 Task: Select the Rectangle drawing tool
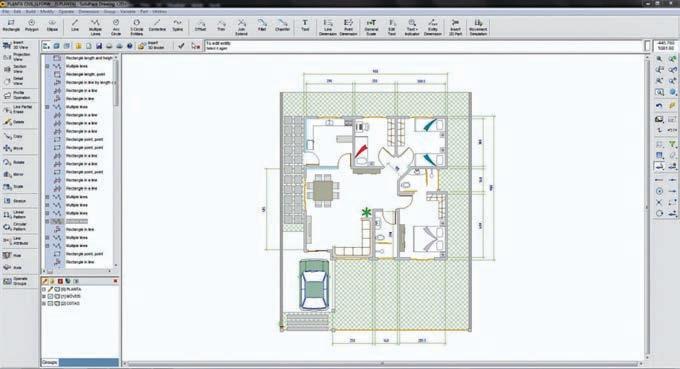(11, 26)
